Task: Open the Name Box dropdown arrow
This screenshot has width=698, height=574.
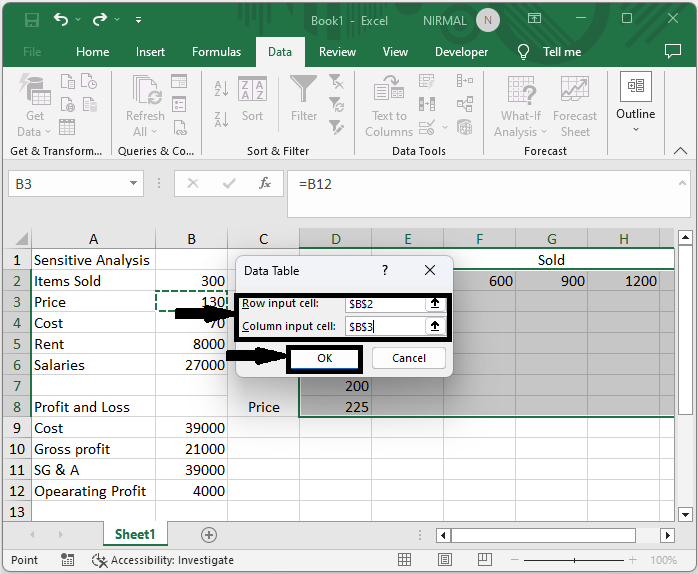Action: pos(135,184)
